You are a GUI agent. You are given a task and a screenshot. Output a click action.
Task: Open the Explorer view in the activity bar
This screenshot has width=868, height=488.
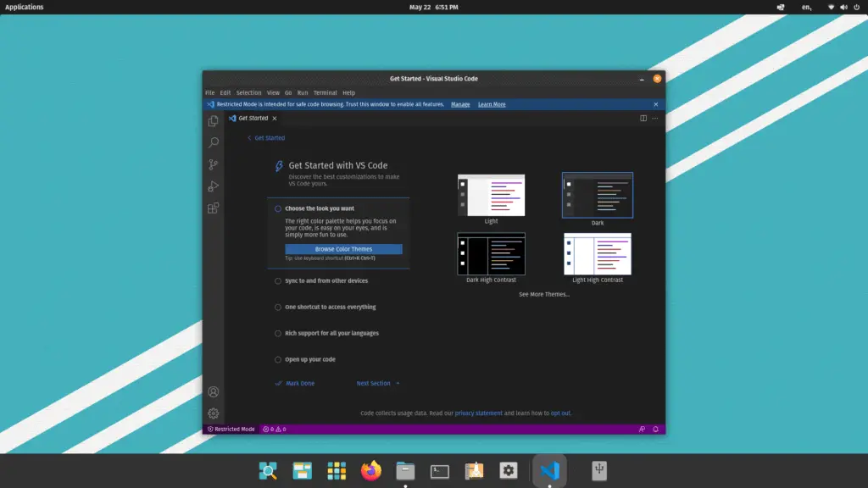click(x=213, y=121)
